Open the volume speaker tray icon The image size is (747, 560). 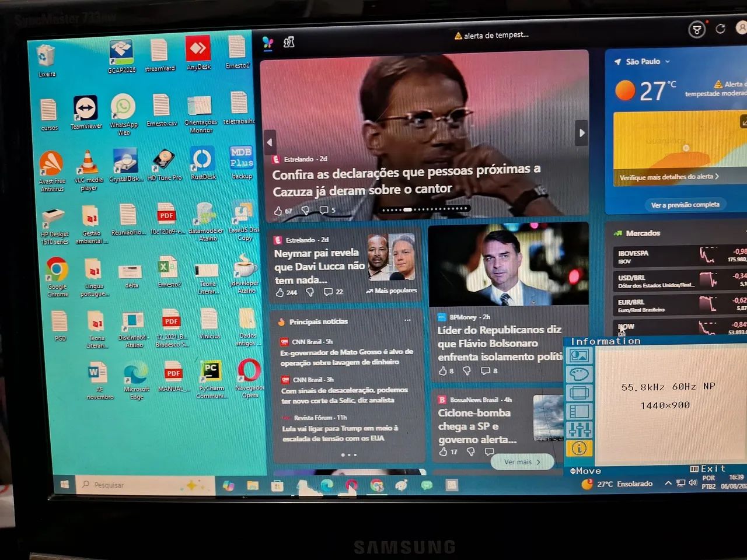coord(693,482)
